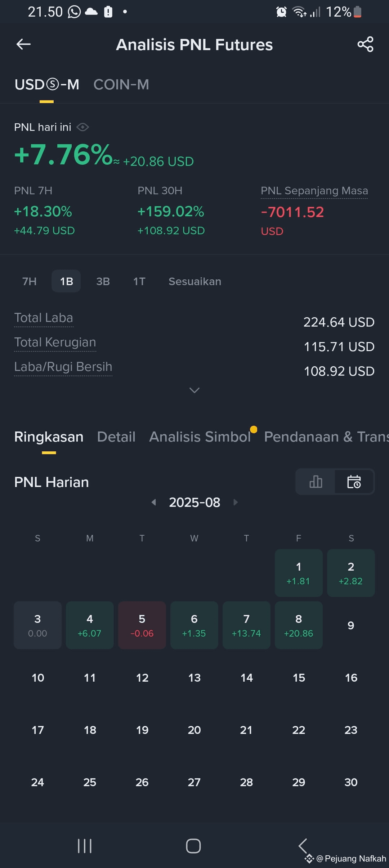Select August 8 calendar cell
Image resolution: width=389 pixels, height=868 pixels.
tap(299, 625)
